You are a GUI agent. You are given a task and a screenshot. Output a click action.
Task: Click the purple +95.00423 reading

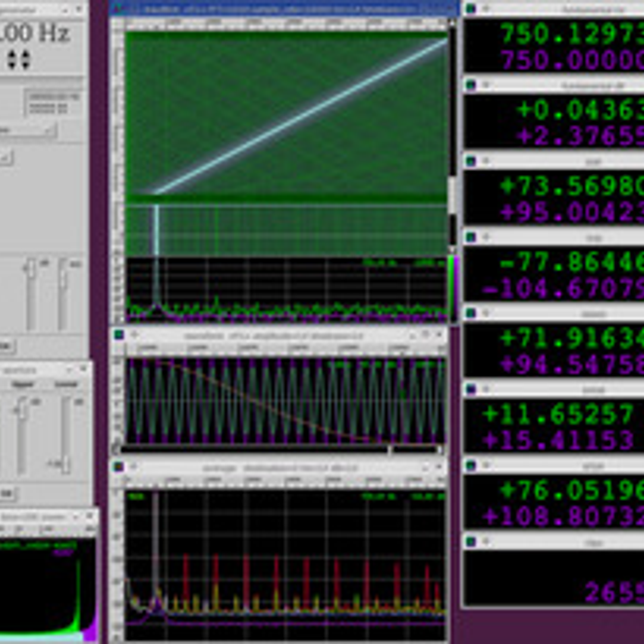click(x=572, y=213)
